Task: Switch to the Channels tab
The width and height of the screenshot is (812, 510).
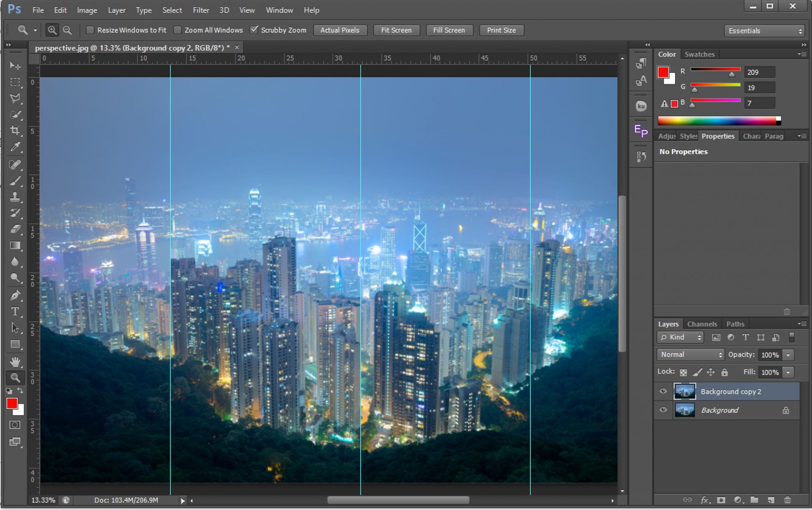Action: tap(702, 324)
